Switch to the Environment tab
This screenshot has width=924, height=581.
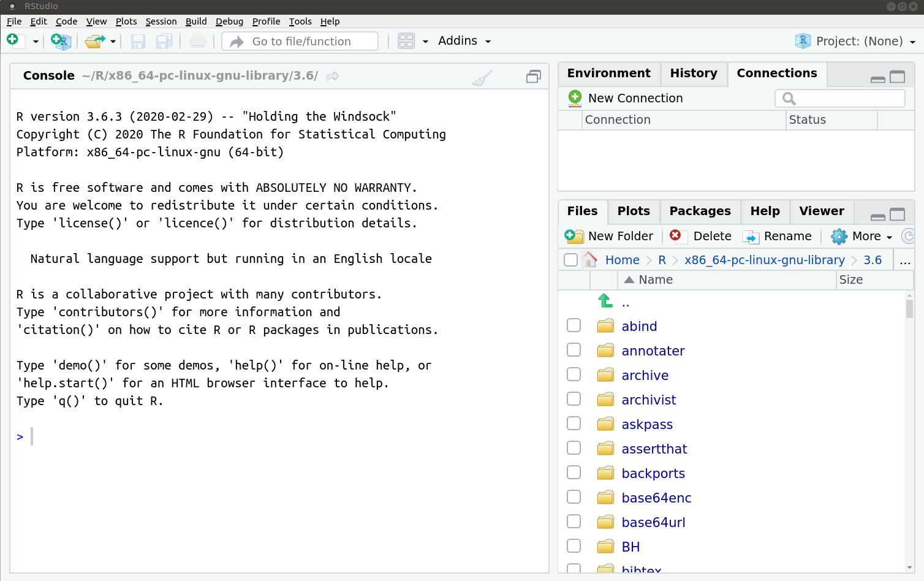pos(608,73)
